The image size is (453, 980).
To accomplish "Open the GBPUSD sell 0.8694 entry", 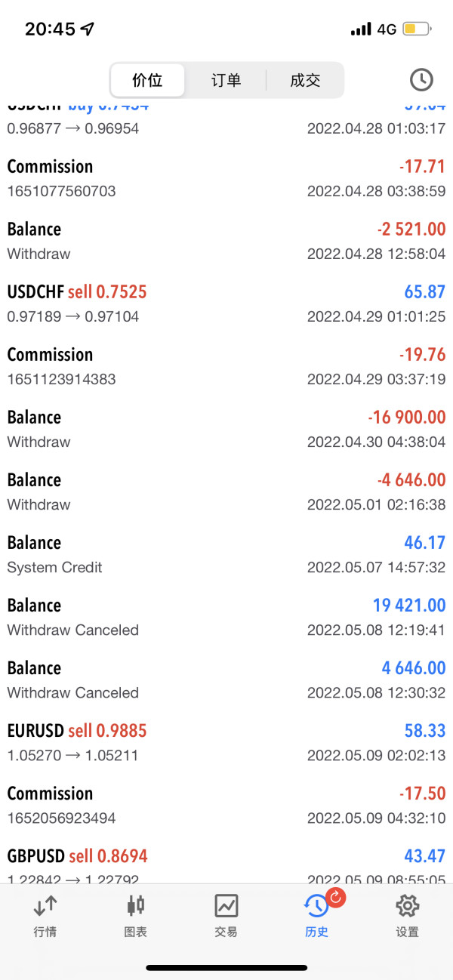I will point(226,863).
